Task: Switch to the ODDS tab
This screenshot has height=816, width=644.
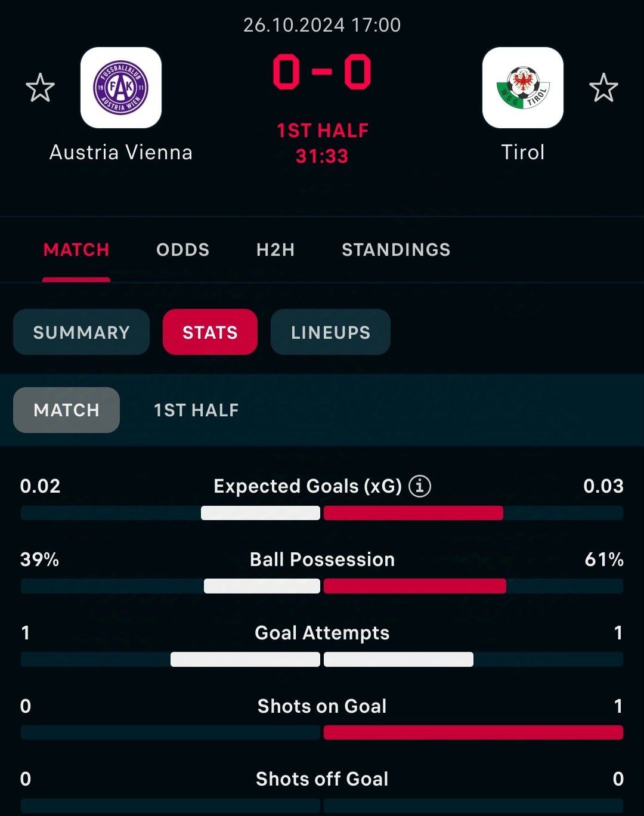Action: [x=182, y=249]
